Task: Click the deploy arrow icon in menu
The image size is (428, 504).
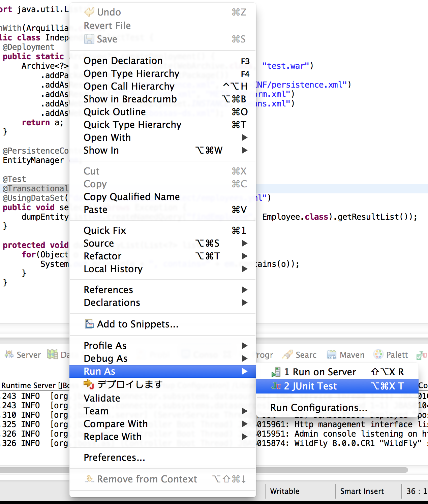Action: coord(89,384)
